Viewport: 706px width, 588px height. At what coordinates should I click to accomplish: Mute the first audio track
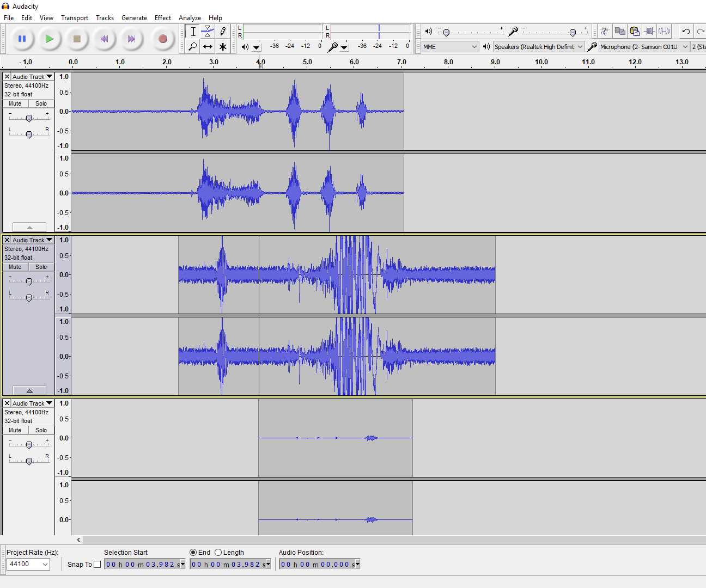pos(15,103)
